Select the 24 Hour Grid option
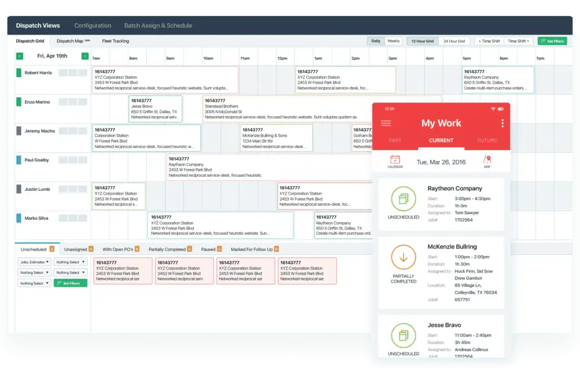Image resolution: width=580 pixels, height=392 pixels. pyautogui.click(x=454, y=41)
